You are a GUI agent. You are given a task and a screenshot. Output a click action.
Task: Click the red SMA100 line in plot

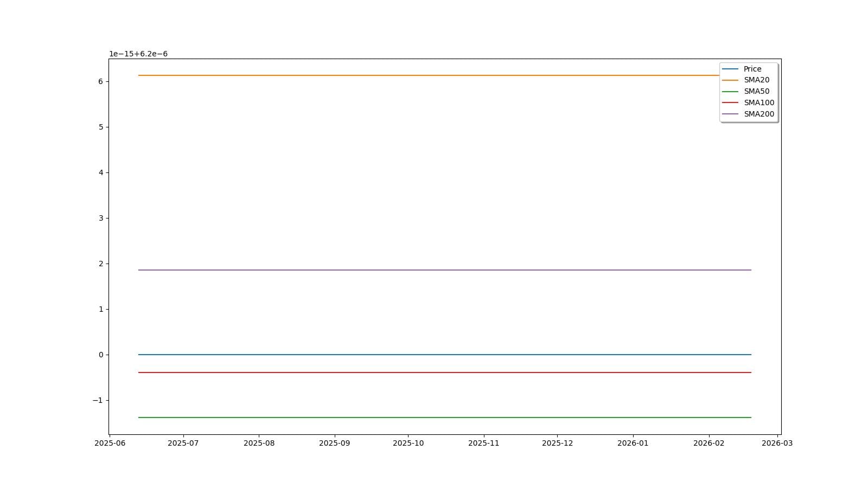445,373
